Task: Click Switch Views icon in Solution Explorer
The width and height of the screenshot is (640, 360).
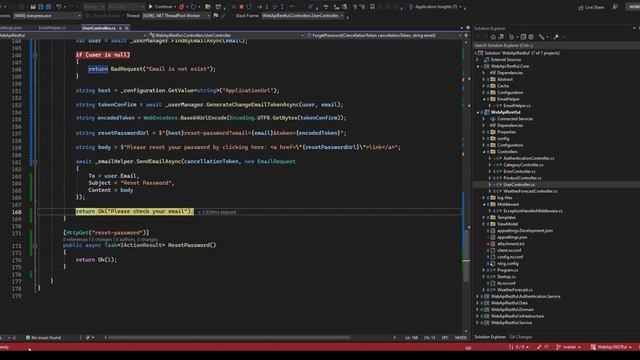Action: (501, 37)
